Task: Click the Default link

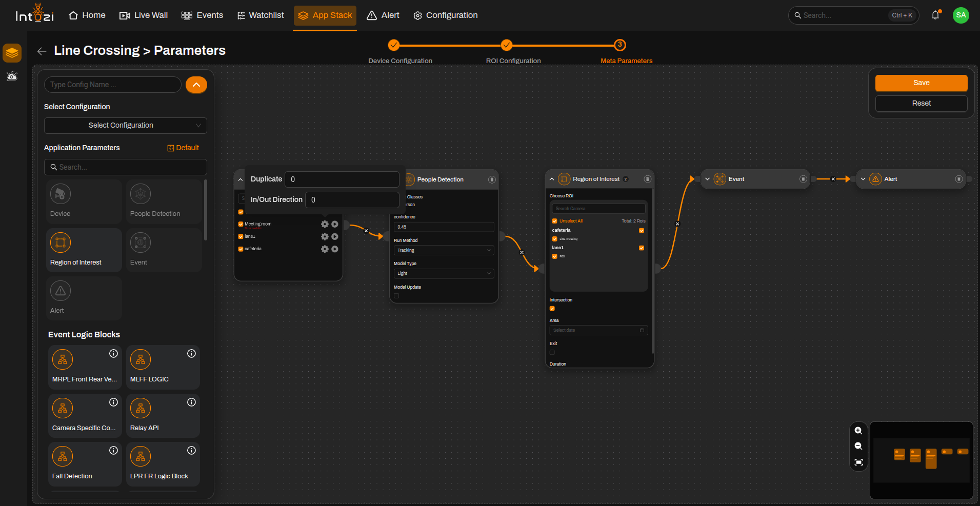Action: [183, 148]
